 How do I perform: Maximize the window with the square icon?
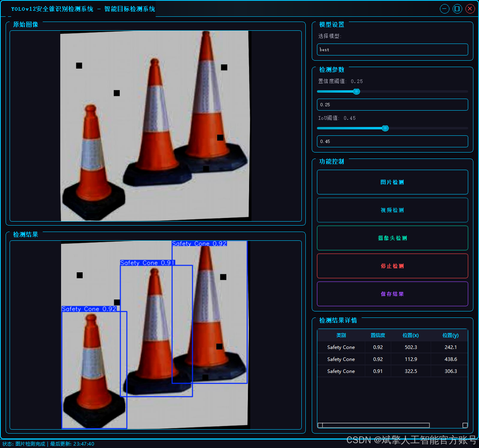(x=457, y=9)
